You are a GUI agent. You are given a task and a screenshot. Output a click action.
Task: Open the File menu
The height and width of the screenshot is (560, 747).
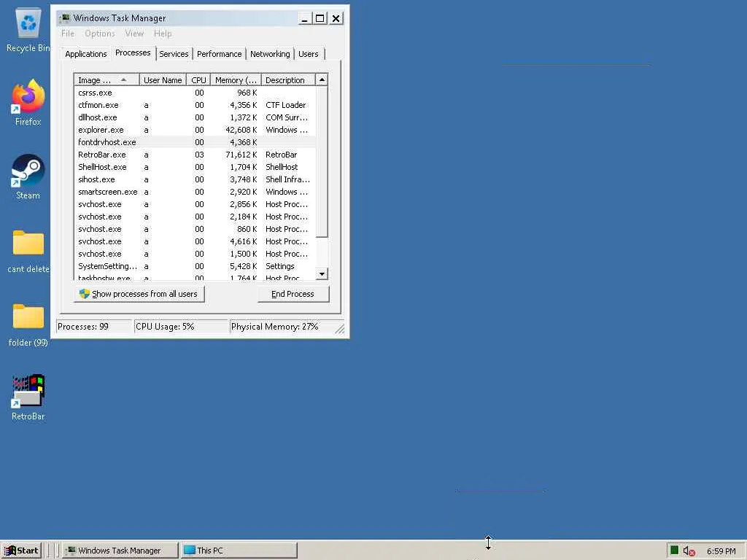pos(68,34)
